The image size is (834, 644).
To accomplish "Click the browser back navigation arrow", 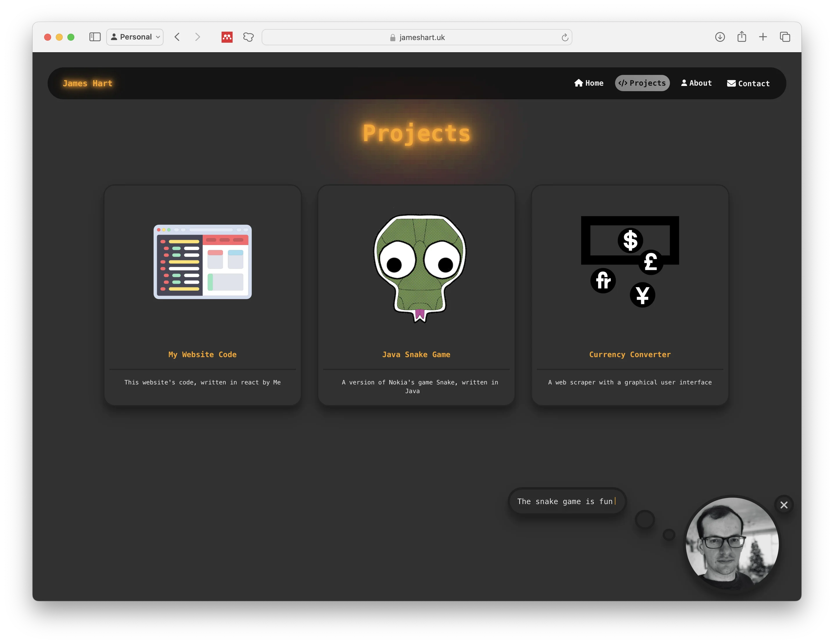I will tap(178, 37).
